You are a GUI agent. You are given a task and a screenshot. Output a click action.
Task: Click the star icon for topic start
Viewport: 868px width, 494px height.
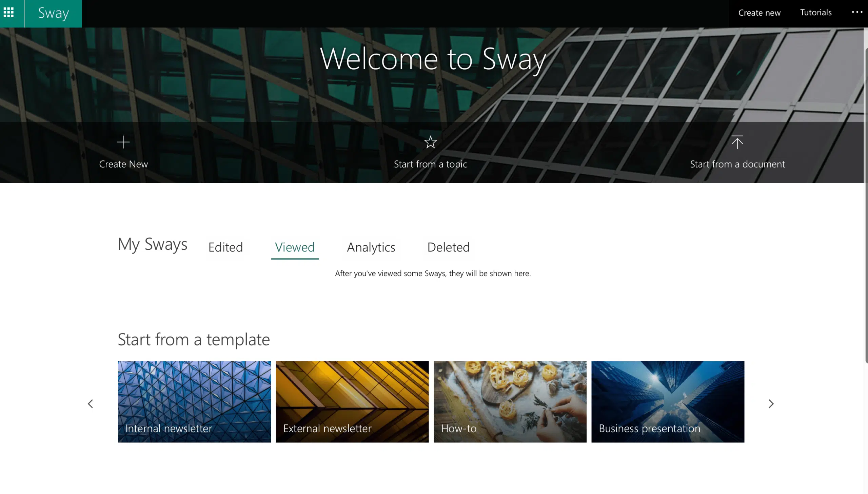click(430, 142)
